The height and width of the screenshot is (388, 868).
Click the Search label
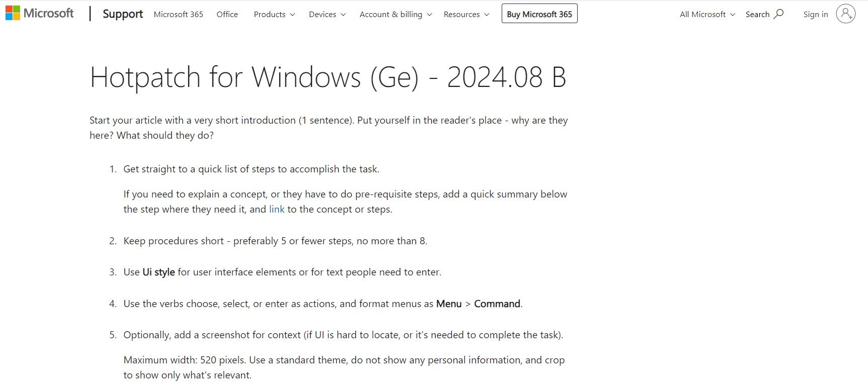click(758, 14)
